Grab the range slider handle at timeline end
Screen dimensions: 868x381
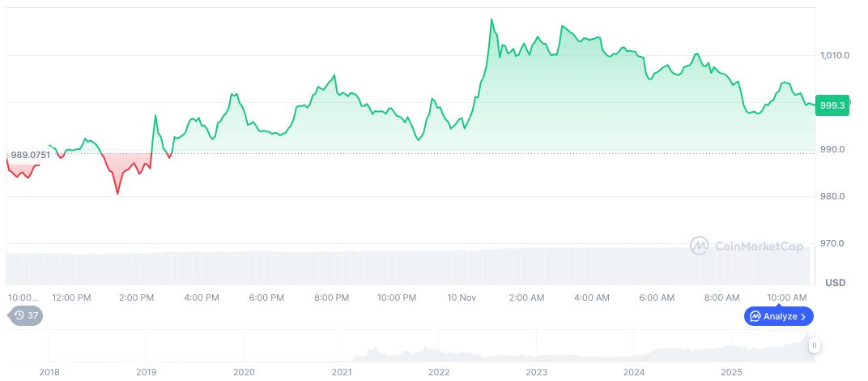point(815,345)
